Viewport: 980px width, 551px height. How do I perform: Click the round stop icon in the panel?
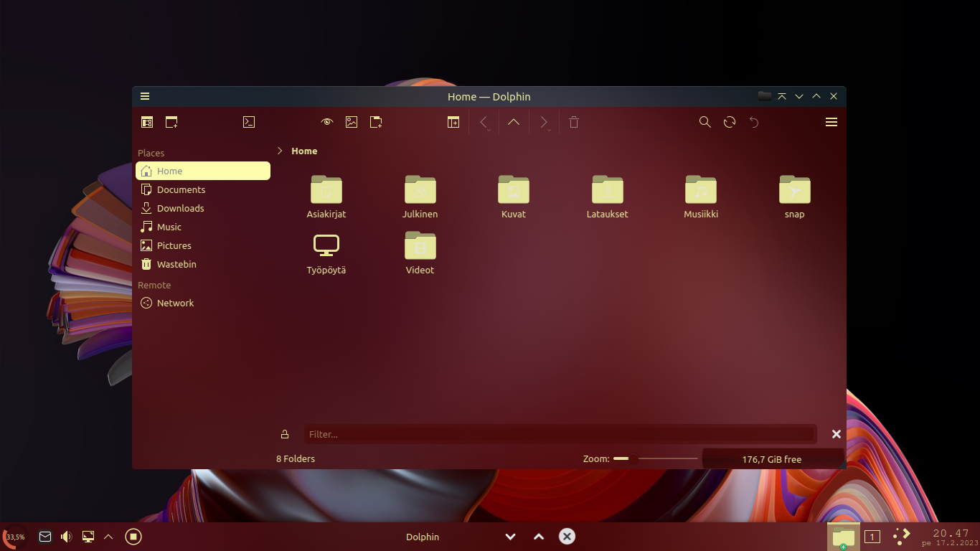tap(133, 537)
